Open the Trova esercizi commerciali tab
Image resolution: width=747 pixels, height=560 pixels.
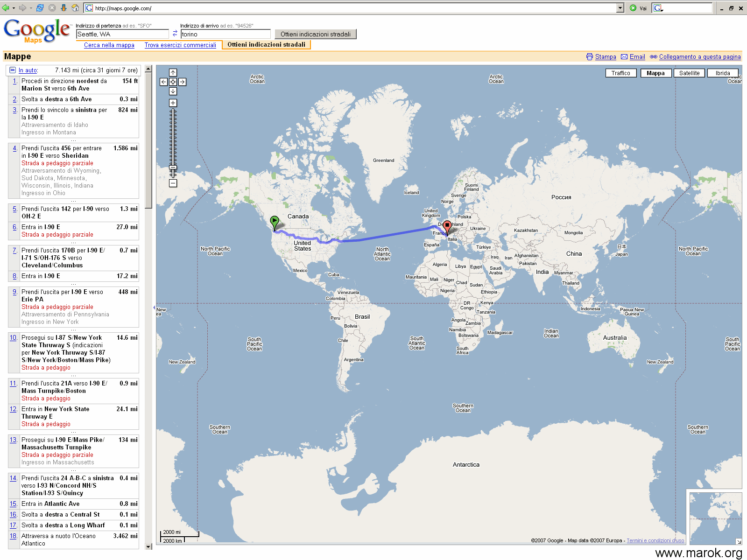coord(180,45)
